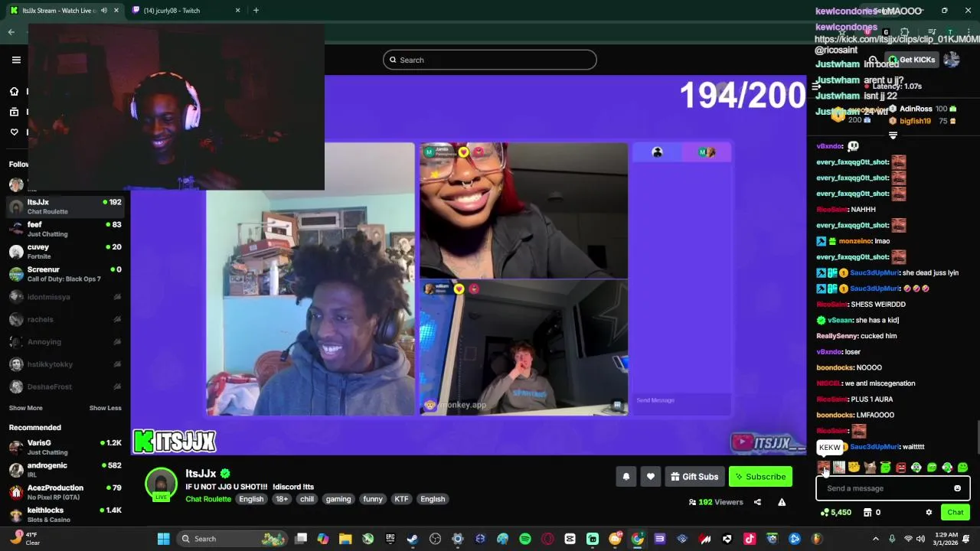The image size is (980, 551).
Task: Open chat settings gear
Action: (929, 513)
